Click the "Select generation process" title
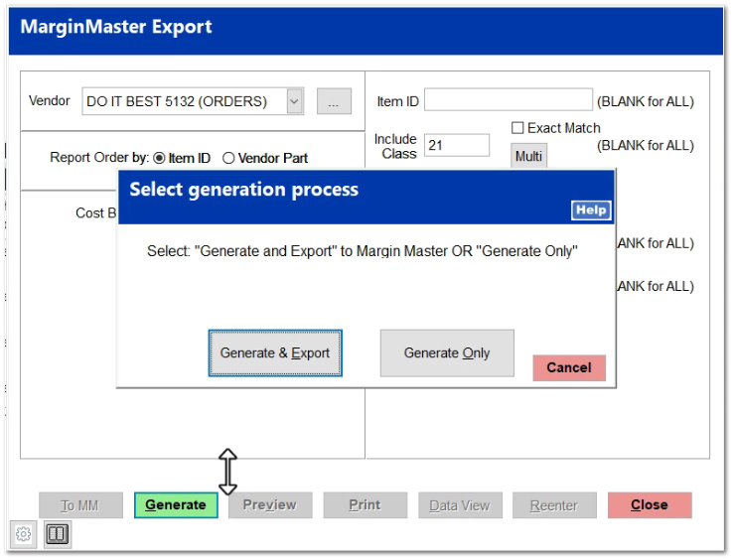733x560 pixels. 244,190
